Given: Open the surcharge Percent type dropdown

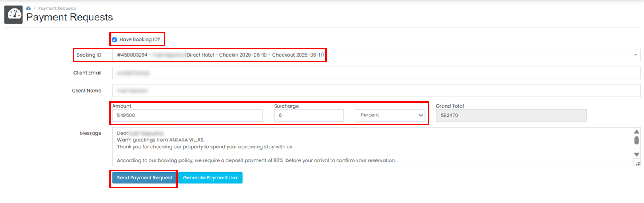Looking at the screenshot, I should [x=390, y=115].
